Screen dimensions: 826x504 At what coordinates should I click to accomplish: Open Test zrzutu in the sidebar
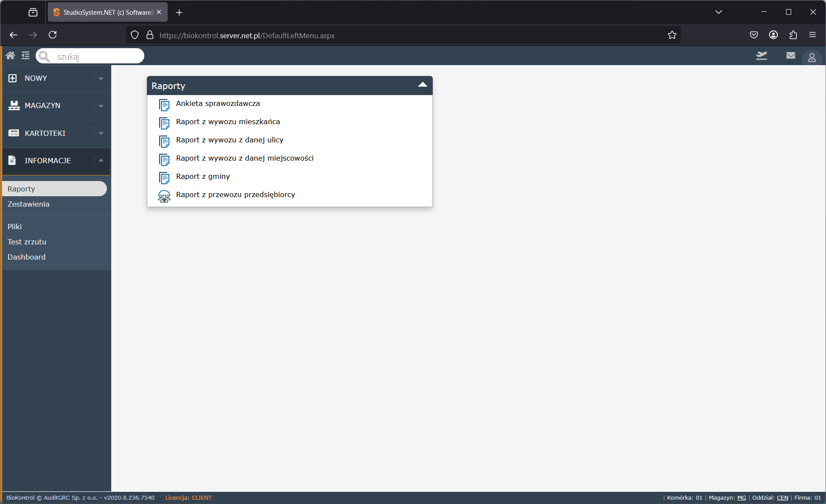click(x=27, y=242)
